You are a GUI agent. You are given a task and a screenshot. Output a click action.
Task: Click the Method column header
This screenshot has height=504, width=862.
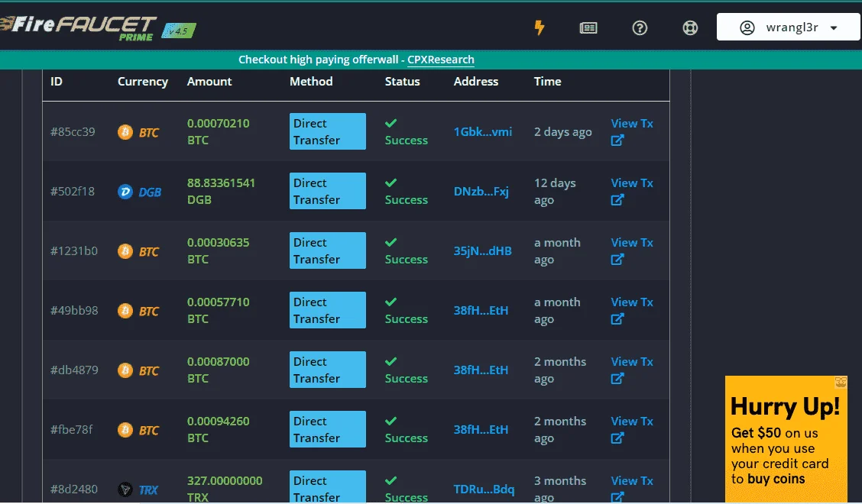click(x=311, y=82)
